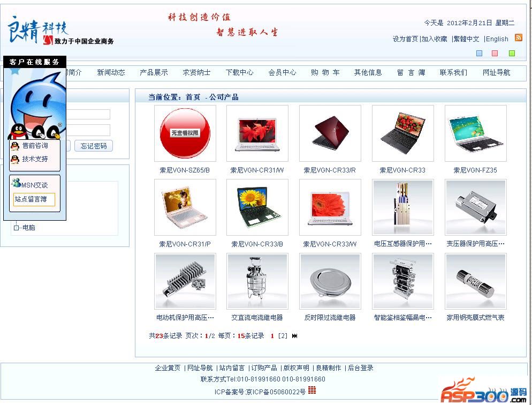Open 购物车 menu
The image size is (532, 405).
[x=325, y=73]
